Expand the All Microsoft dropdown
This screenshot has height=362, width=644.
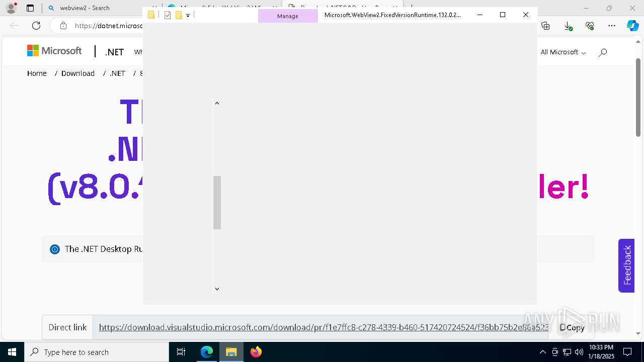[x=563, y=52]
